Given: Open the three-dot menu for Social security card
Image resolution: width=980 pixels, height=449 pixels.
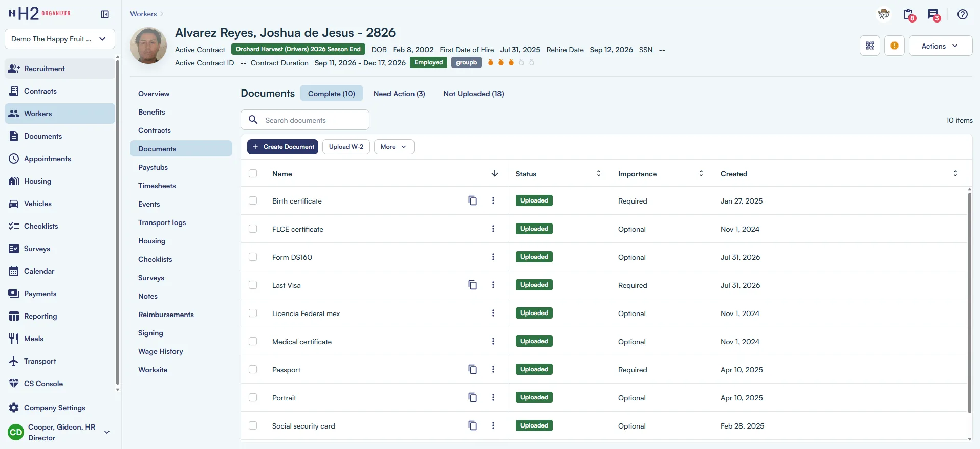Looking at the screenshot, I should pos(493,425).
